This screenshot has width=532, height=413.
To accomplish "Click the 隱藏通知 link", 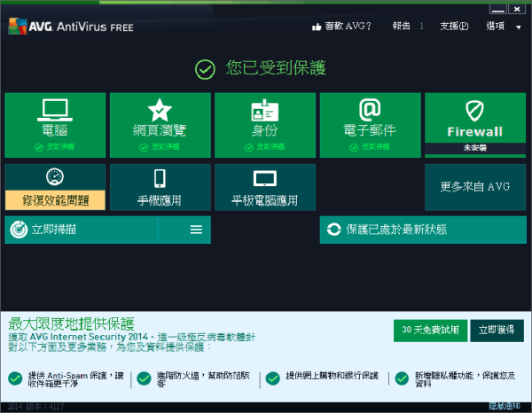I will [x=505, y=406].
